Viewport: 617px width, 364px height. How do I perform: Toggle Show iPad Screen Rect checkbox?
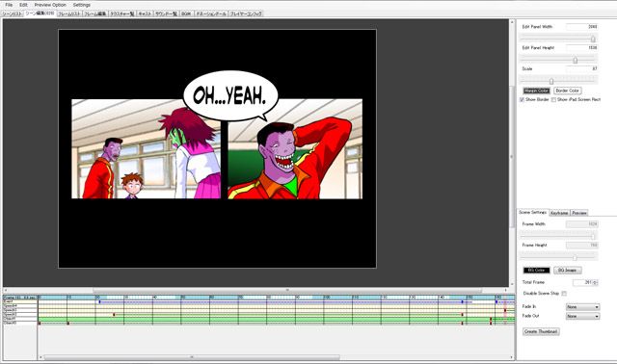click(x=553, y=100)
